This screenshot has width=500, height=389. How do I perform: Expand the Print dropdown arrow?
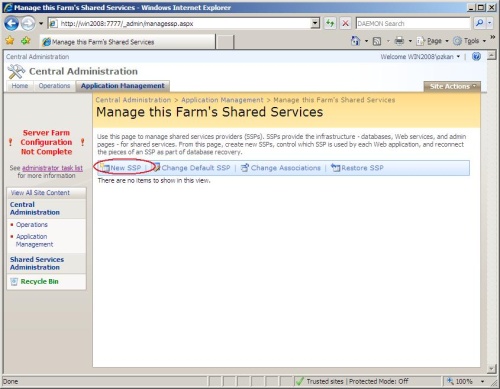(x=410, y=41)
